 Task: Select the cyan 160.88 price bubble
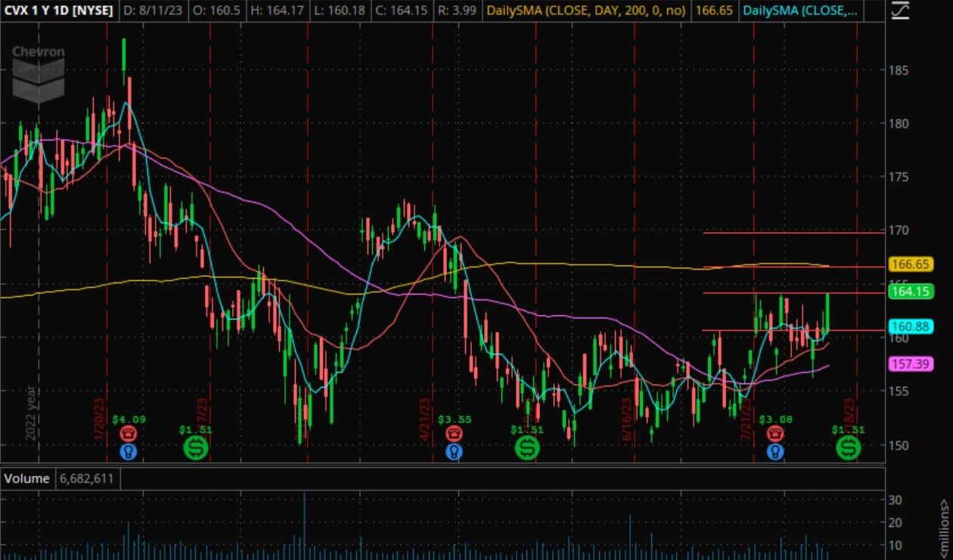click(911, 327)
